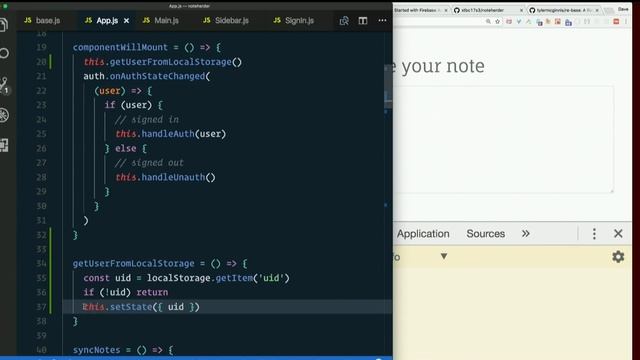Click the zoom magnifier in Chrome address bar
Screen dimensions: 640x360
pos(488,22)
